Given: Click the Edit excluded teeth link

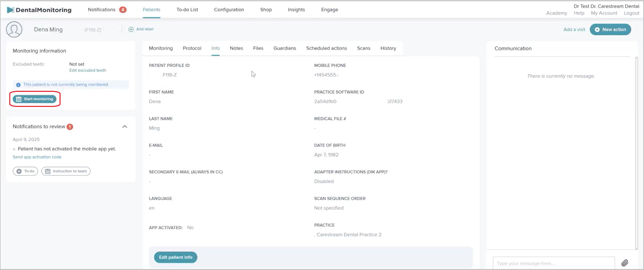Looking at the screenshot, I should (x=88, y=70).
